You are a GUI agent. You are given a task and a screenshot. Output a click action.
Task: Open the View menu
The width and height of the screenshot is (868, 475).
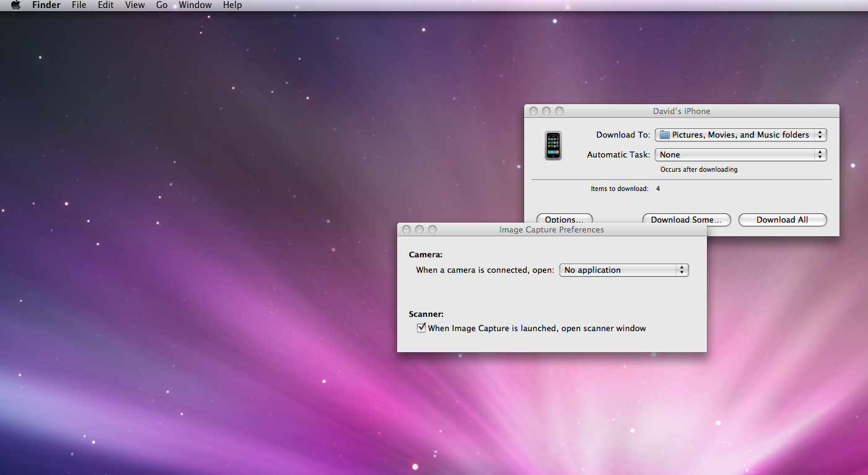click(134, 5)
